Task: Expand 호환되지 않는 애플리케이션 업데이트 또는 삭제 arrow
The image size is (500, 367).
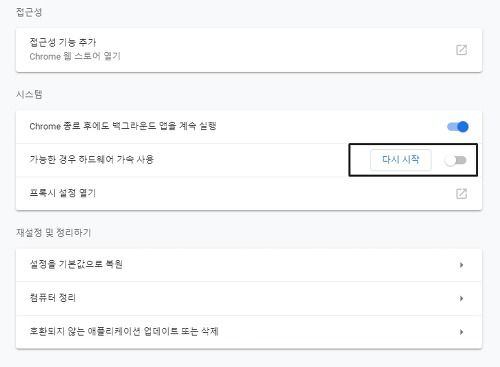Action: pos(461,332)
